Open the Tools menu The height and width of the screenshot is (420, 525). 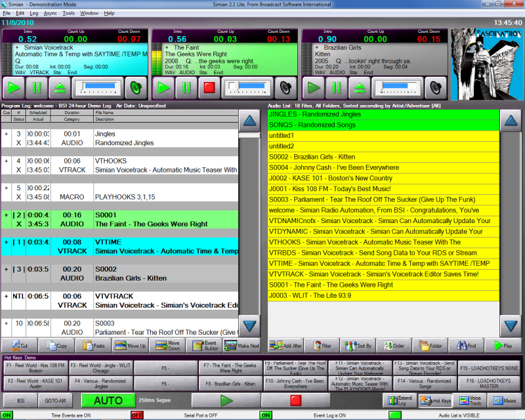point(68,13)
